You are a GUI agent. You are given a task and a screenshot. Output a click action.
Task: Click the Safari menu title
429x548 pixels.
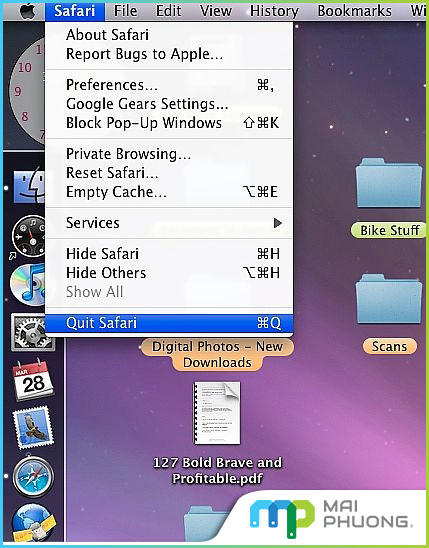pyautogui.click(x=74, y=11)
